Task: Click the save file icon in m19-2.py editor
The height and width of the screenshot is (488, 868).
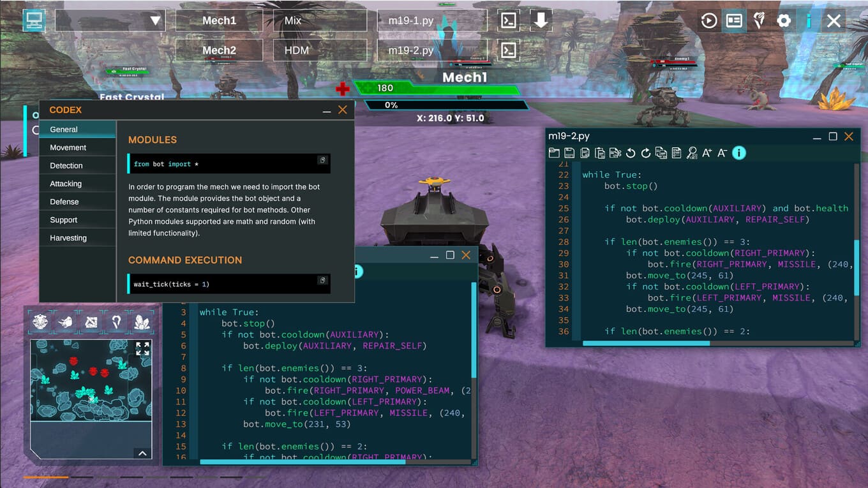Action: tap(569, 153)
